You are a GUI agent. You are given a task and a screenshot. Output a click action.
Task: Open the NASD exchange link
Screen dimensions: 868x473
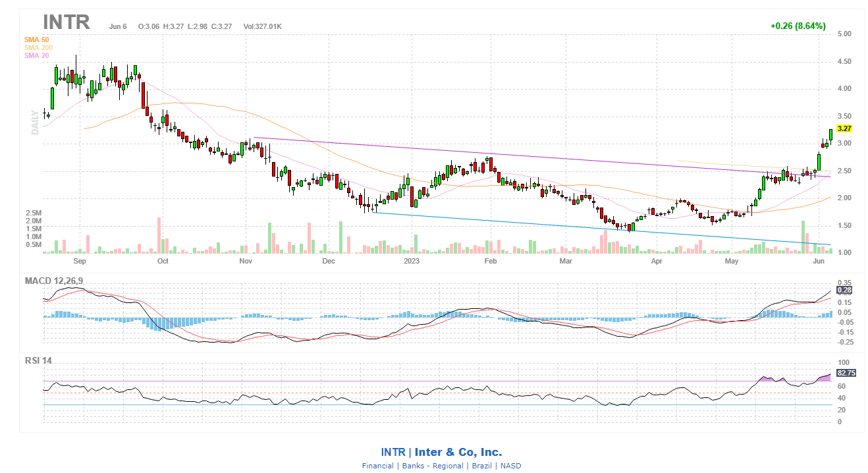[510, 466]
